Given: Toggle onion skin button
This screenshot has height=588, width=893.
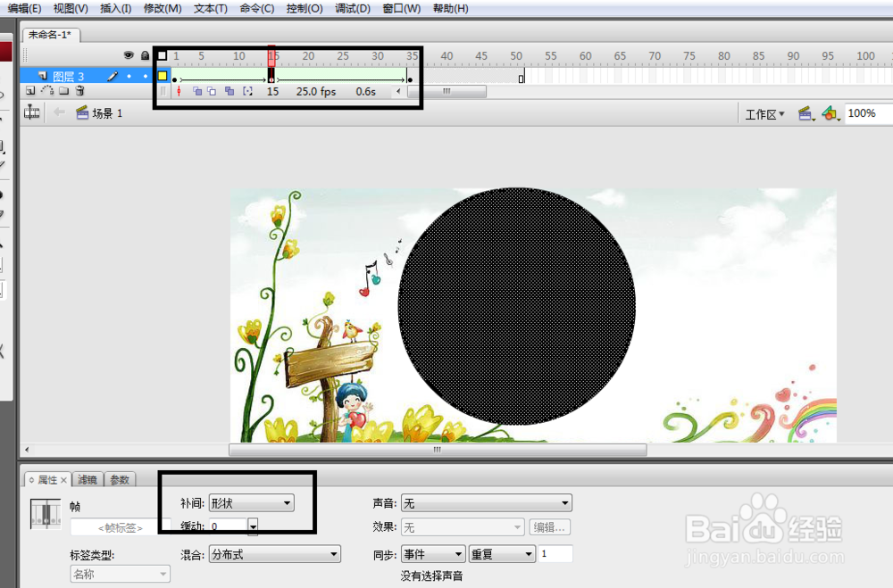Looking at the screenshot, I should coord(197,91).
